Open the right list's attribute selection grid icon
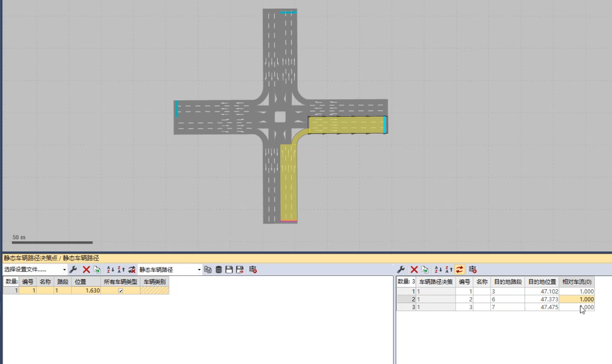The height and width of the screenshot is (364, 612). (473, 270)
